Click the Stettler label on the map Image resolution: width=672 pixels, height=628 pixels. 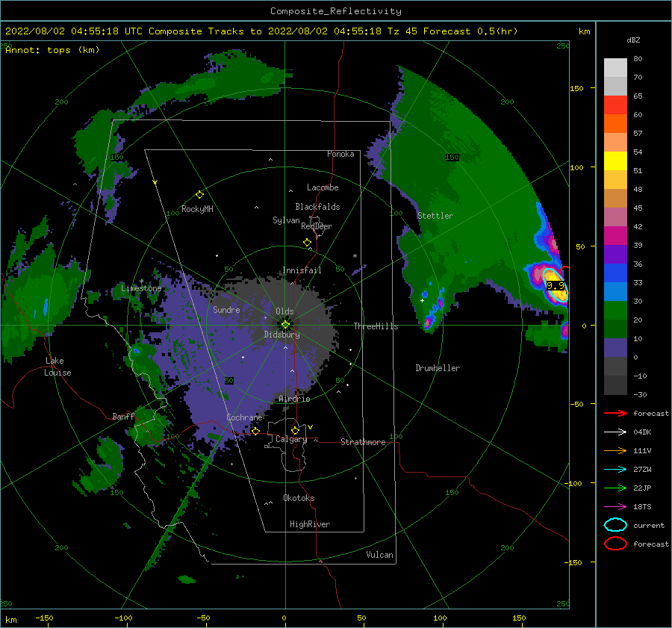[x=435, y=216]
